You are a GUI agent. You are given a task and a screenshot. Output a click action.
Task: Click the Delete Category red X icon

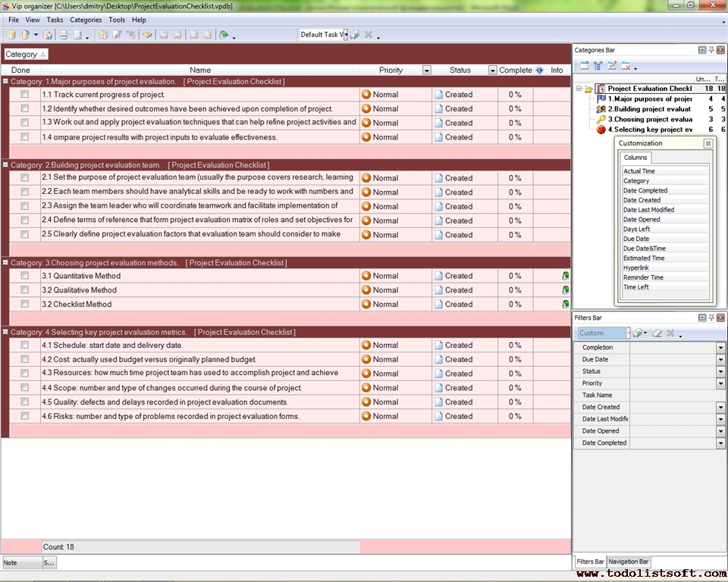[x=626, y=66]
